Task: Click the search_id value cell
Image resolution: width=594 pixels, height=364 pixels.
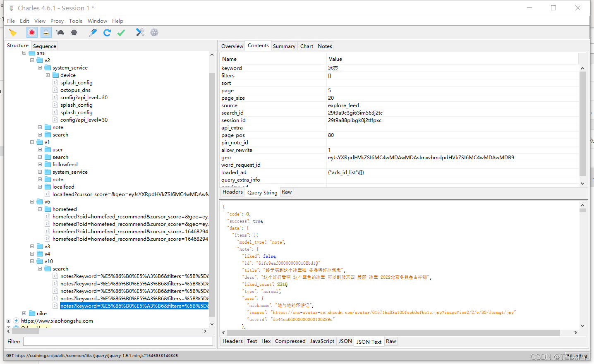Action: (x=453, y=113)
